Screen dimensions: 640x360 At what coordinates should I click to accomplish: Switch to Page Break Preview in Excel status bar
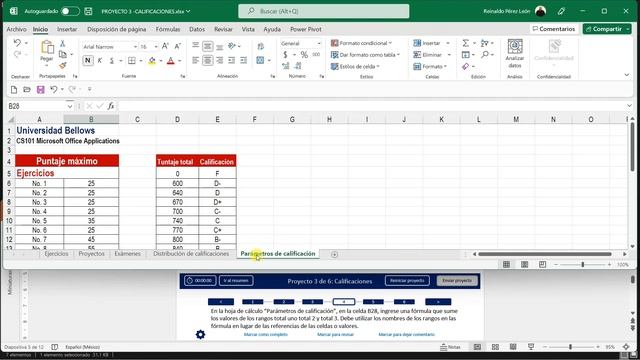point(542,264)
